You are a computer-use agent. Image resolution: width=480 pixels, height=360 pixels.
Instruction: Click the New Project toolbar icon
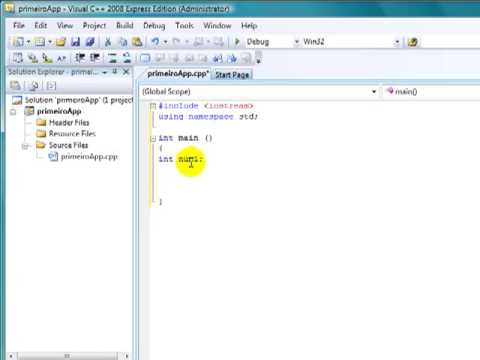[18, 42]
